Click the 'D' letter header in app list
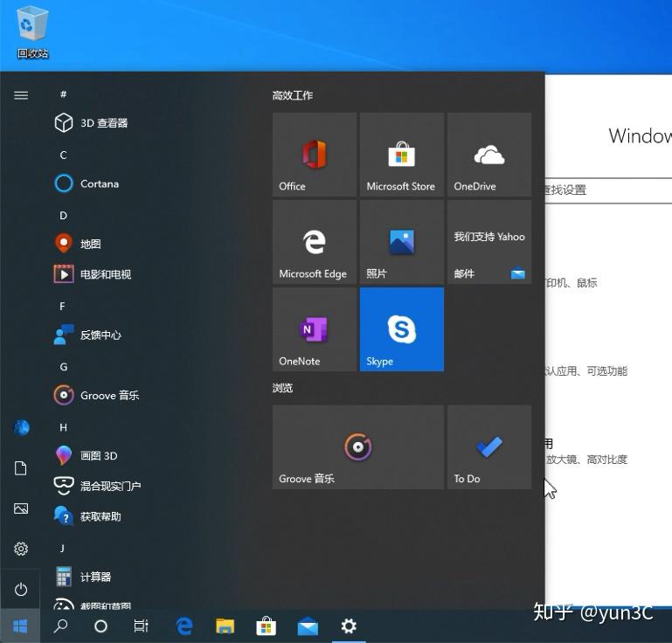The width and height of the screenshot is (672, 643). [x=64, y=216]
